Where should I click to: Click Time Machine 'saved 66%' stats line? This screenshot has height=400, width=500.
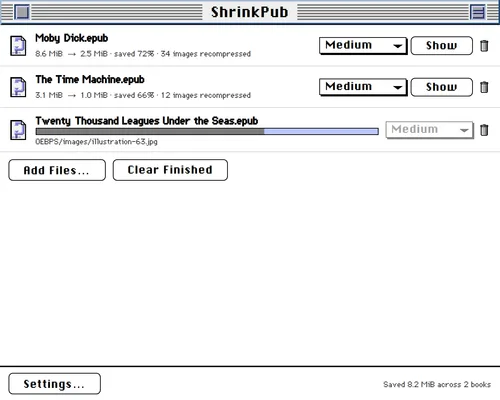click(x=143, y=95)
